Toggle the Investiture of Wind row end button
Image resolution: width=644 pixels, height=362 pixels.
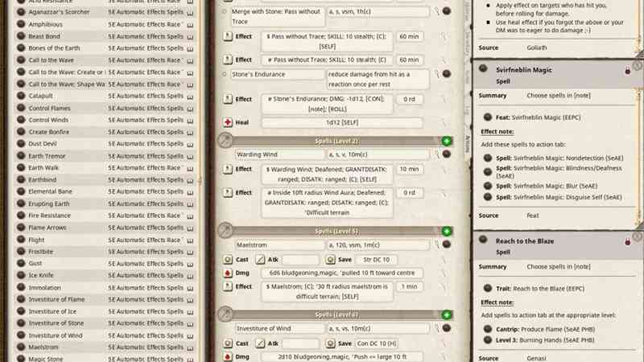[447, 328]
